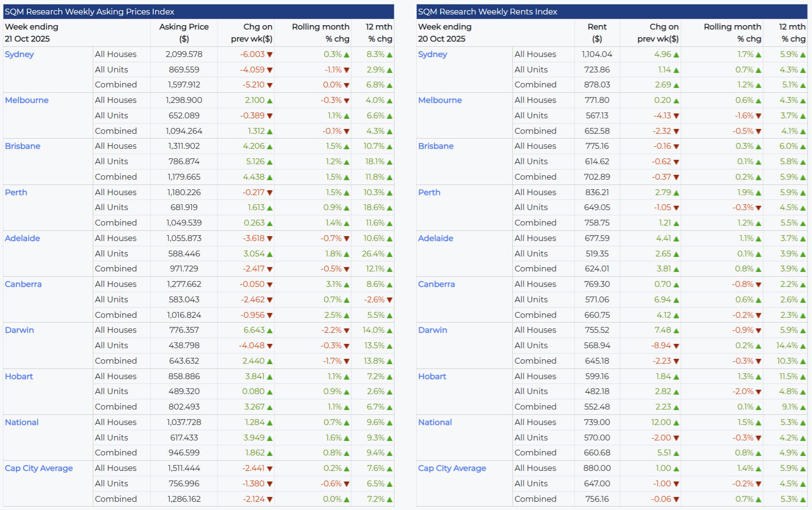Viewport: 812px width, 510px height.
Task: Select Melbourne All Units rent 567.13
Action: tap(597, 116)
